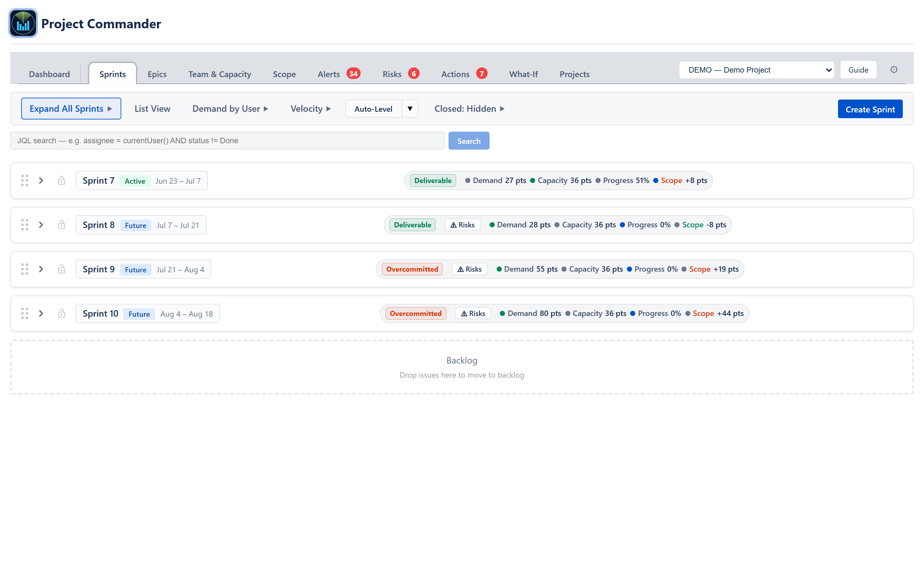Open the Risks tab
This screenshot has width=924, height=578.
pos(392,74)
